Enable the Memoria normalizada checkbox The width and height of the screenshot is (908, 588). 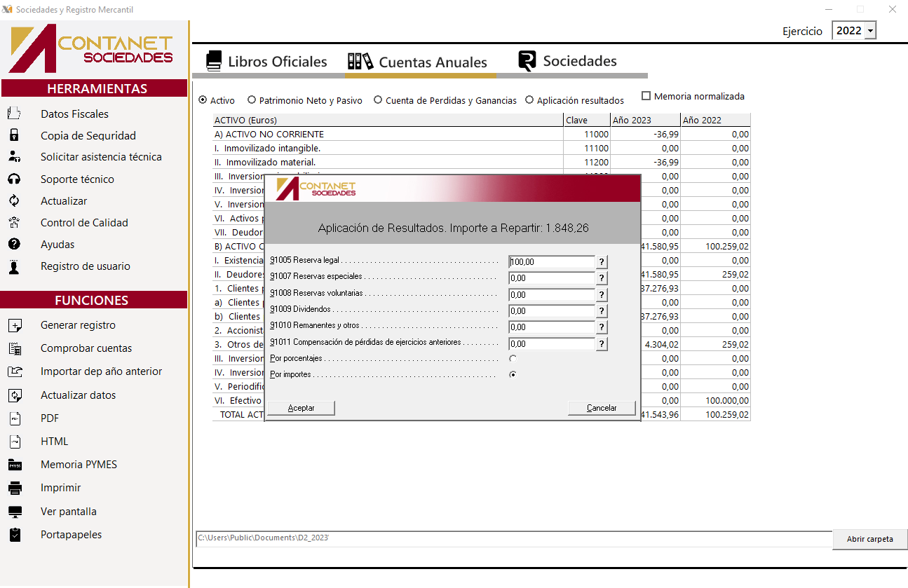646,96
